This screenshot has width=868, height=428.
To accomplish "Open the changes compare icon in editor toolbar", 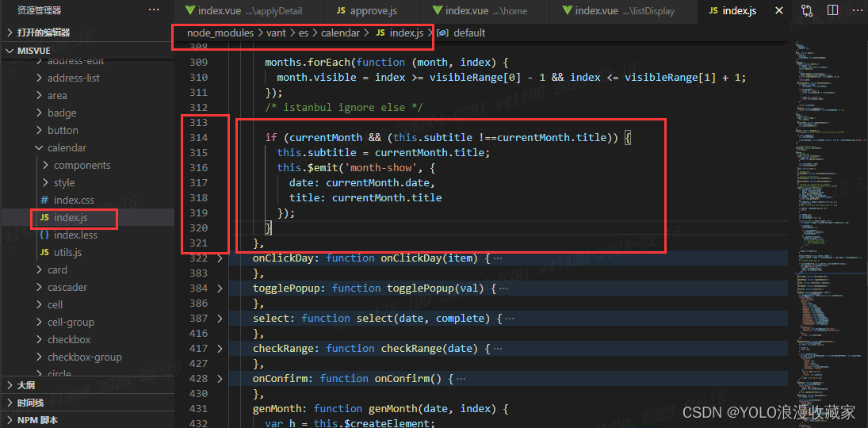I will [806, 10].
